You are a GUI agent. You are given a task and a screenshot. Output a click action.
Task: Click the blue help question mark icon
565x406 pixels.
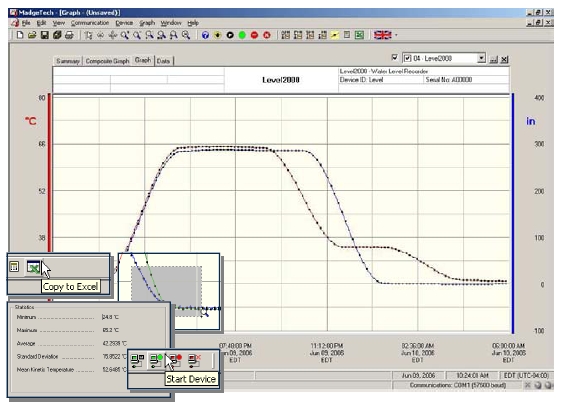(205, 35)
